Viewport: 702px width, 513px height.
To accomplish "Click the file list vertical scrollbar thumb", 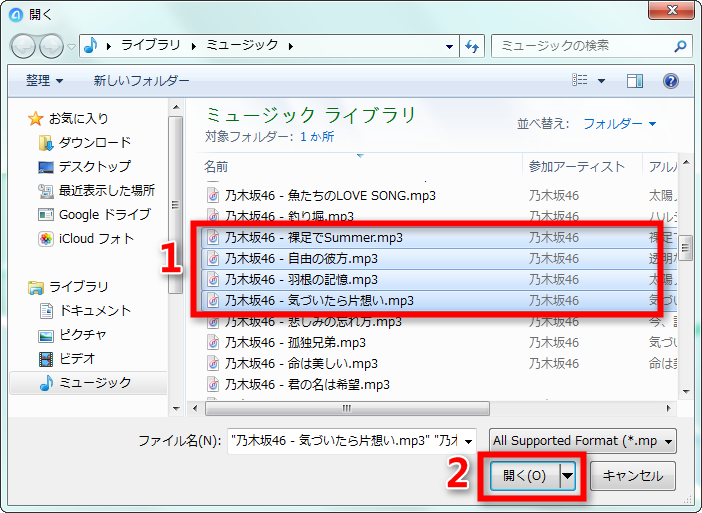I will point(685,247).
